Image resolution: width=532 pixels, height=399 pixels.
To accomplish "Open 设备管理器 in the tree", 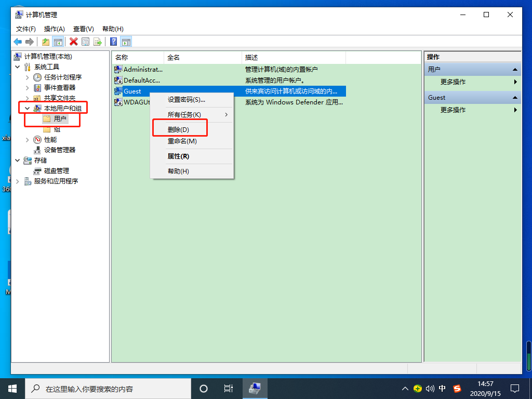I will coord(59,150).
